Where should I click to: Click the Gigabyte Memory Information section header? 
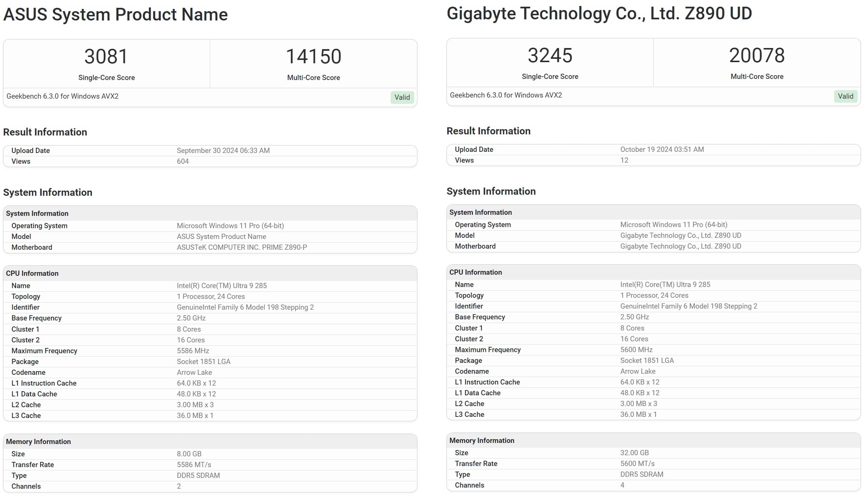coord(654,440)
